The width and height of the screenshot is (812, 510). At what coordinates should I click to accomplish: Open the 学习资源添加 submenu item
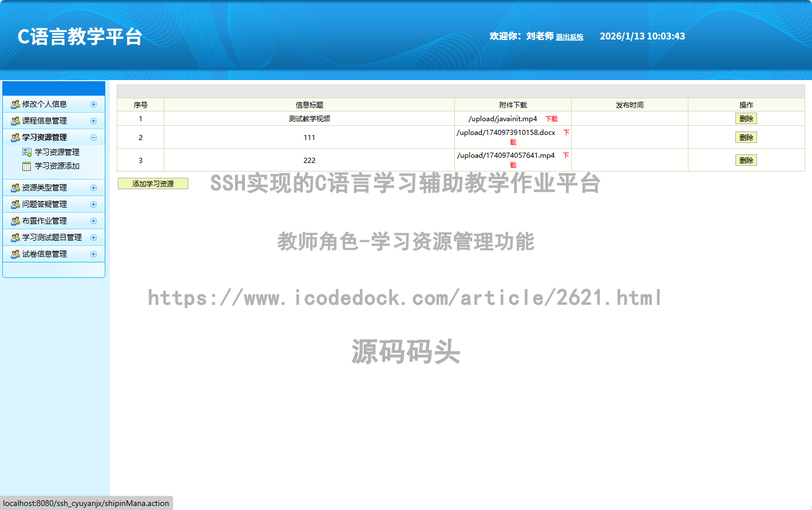pyautogui.click(x=57, y=166)
